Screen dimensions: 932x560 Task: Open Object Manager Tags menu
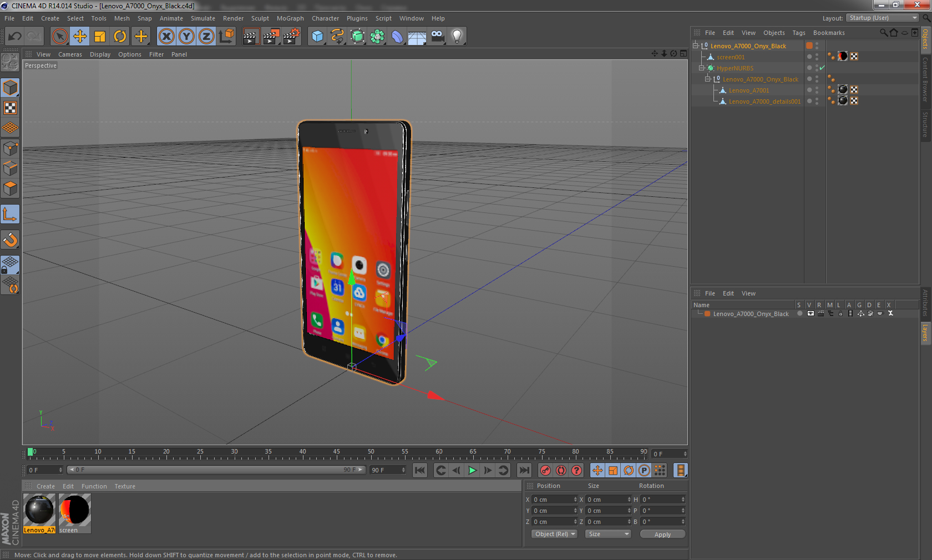click(799, 33)
